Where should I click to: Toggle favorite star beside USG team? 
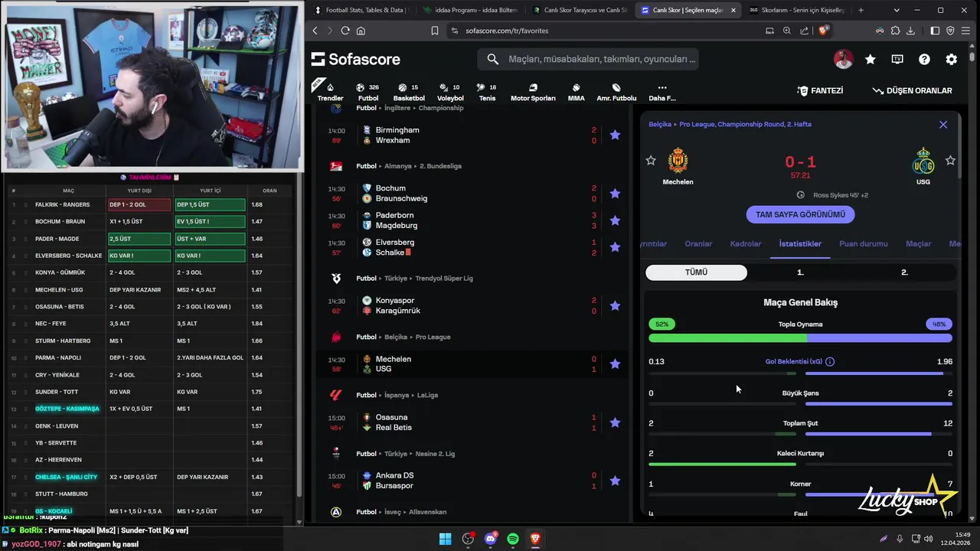950,160
